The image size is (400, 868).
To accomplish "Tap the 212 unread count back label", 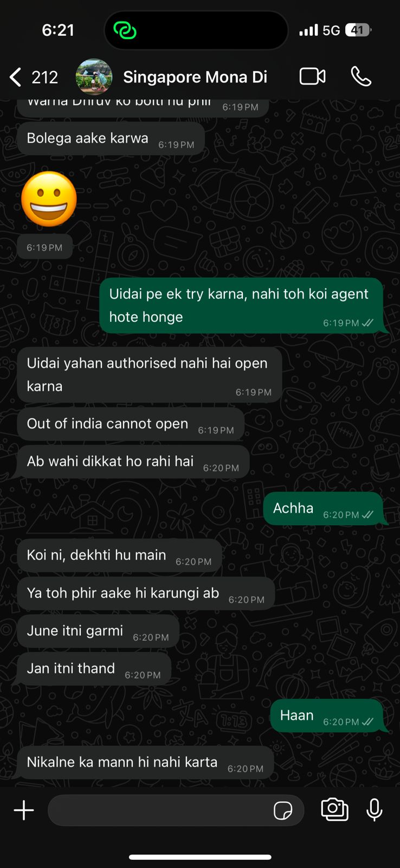I will point(44,78).
